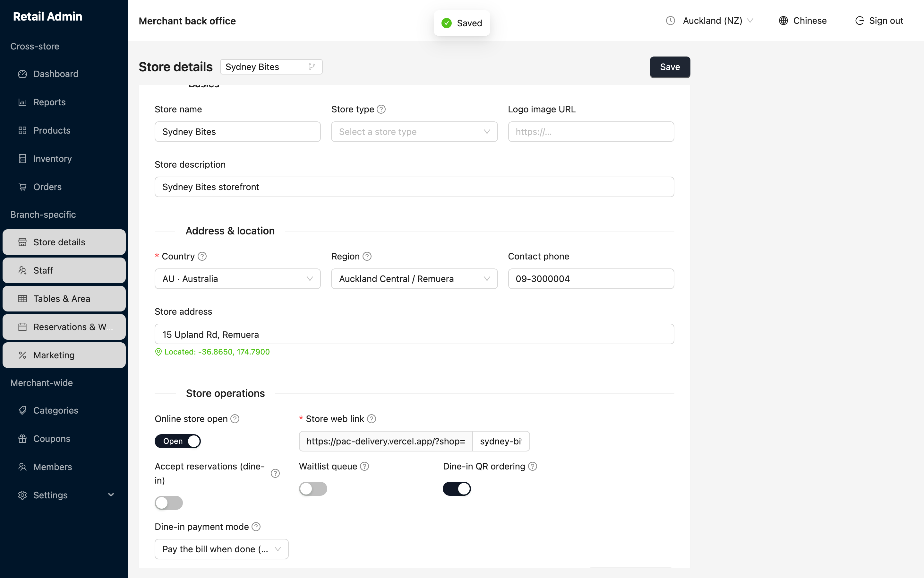Turn off the Online store open switch
Viewport: 924px width, 578px height.
(177, 441)
